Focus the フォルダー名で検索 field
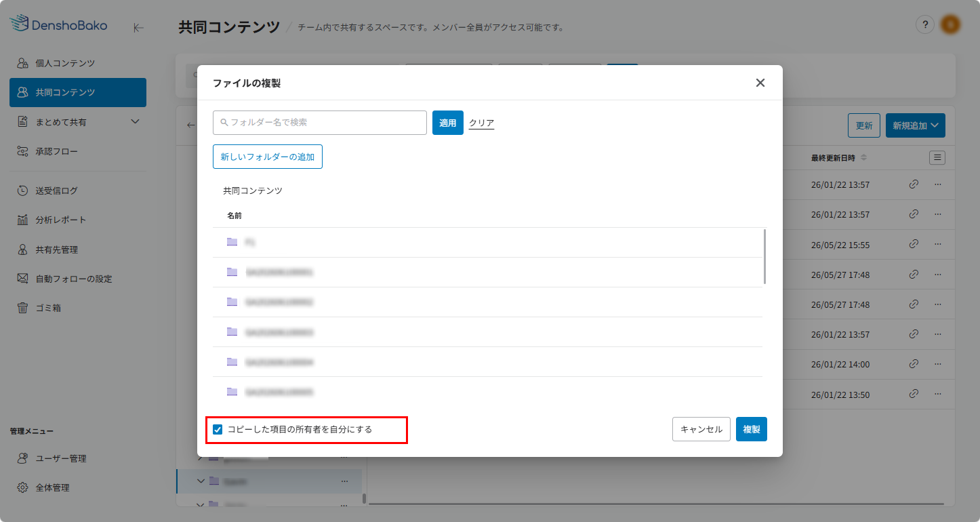980x522 pixels. pyautogui.click(x=320, y=123)
